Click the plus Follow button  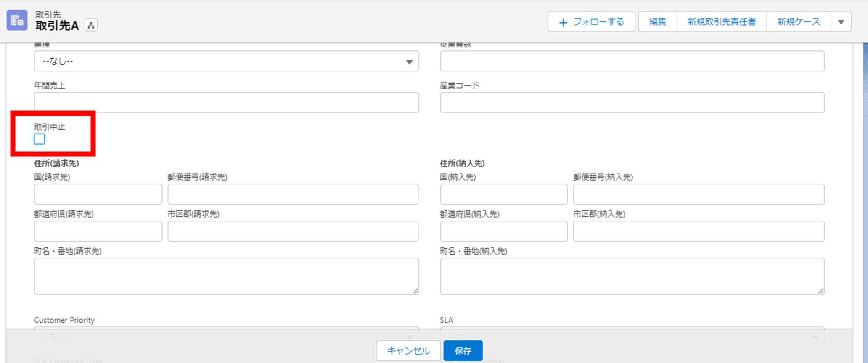(x=591, y=22)
